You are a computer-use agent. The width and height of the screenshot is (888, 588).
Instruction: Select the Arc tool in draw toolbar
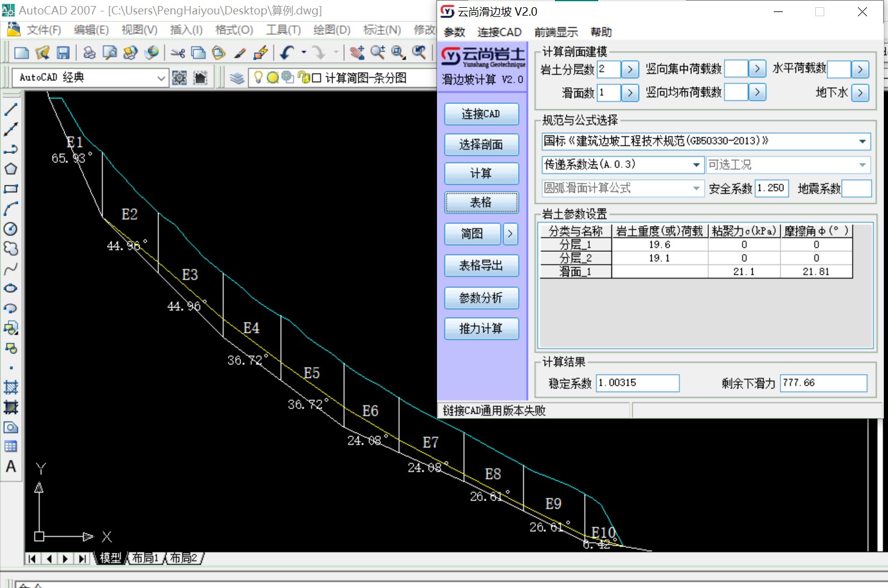[x=11, y=209]
